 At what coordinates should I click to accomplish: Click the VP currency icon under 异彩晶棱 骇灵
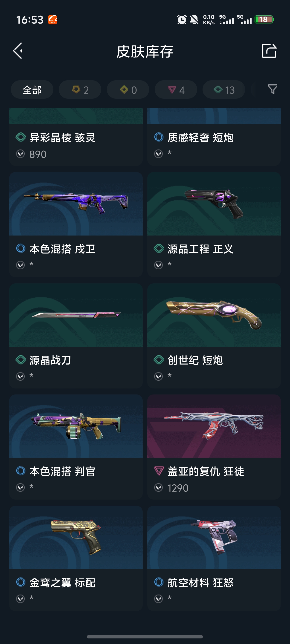[20, 154]
